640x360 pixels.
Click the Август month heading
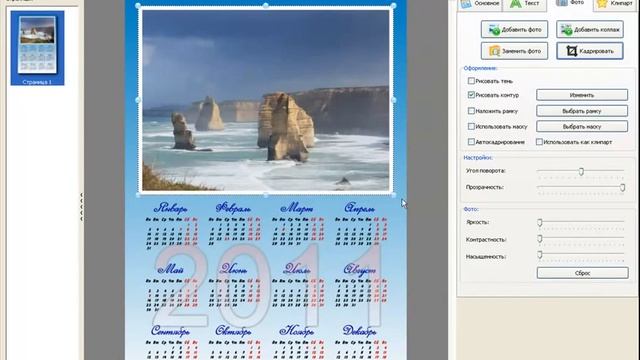click(360, 269)
